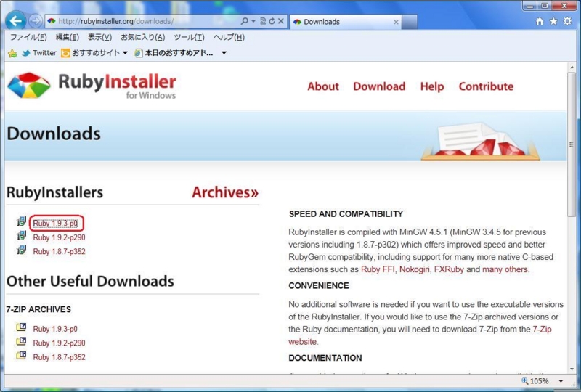Open the ツール(T) menu
This screenshot has height=392, width=581.
(x=189, y=37)
